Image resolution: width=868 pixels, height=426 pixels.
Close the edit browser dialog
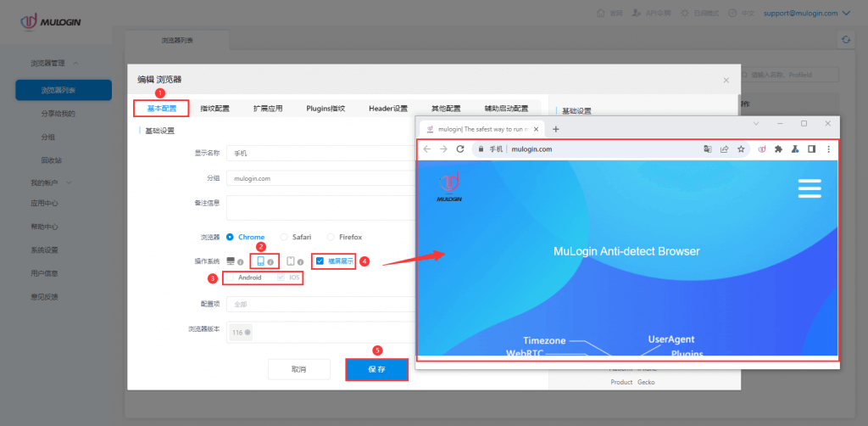coord(726,81)
